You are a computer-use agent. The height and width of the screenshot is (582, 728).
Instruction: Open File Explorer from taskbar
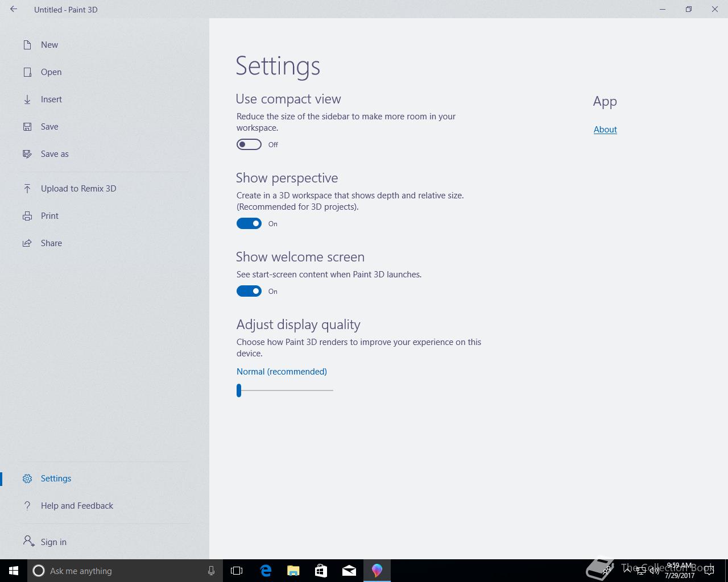293,571
